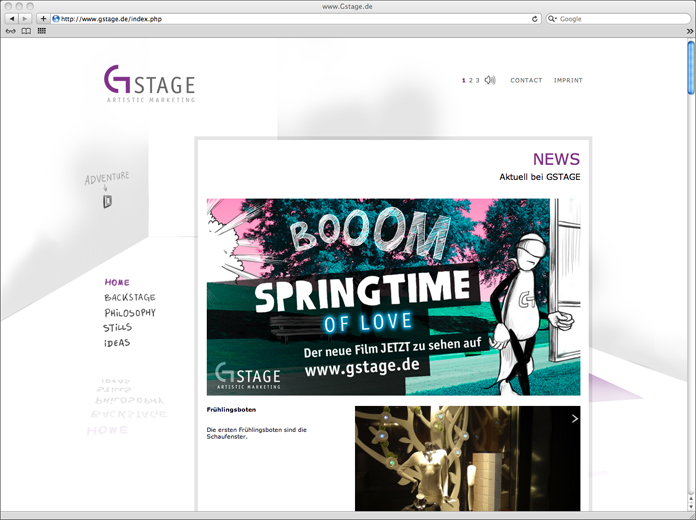Enter the Adventure door icon
The height and width of the screenshot is (520, 696).
pyautogui.click(x=107, y=201)
